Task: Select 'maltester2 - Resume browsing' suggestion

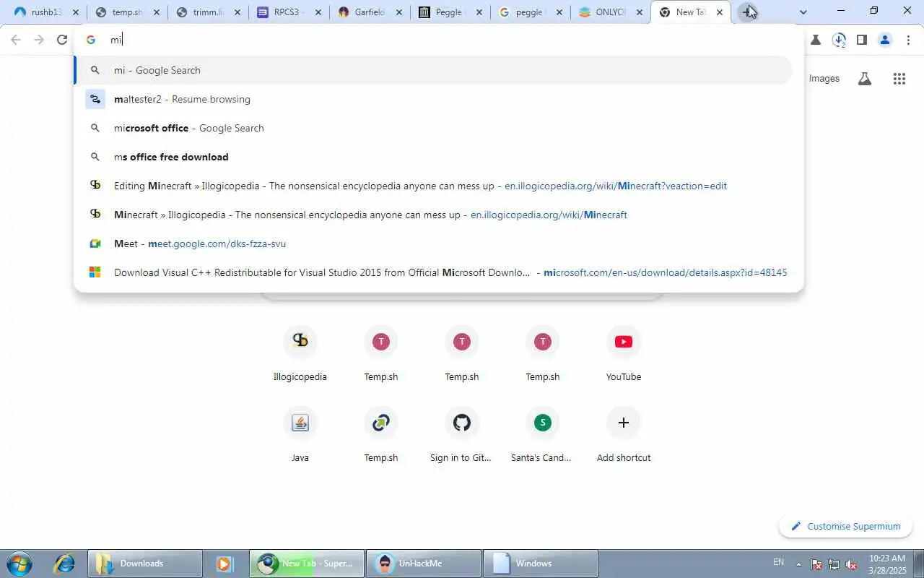Action: pyautogui.click(x=433, y=99)
